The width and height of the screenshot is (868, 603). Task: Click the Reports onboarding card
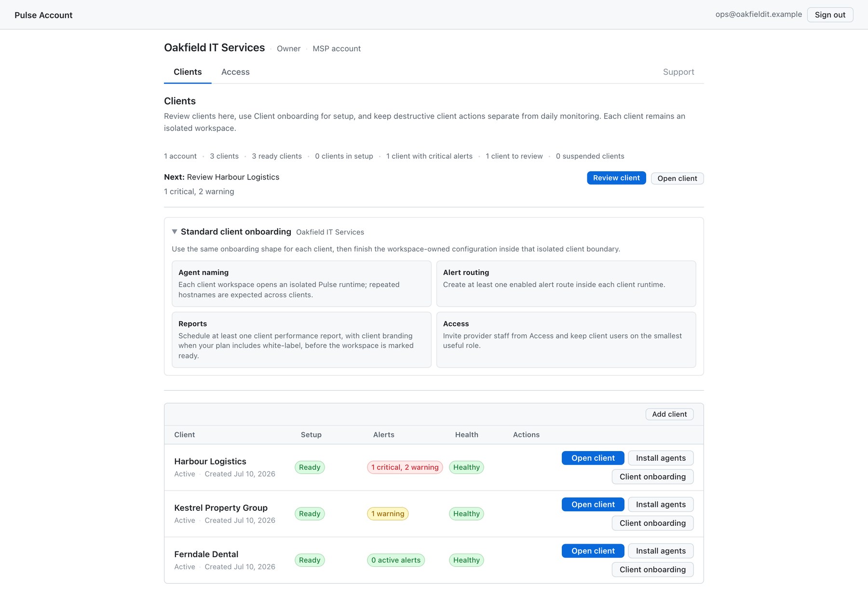(x=301, y=340)
